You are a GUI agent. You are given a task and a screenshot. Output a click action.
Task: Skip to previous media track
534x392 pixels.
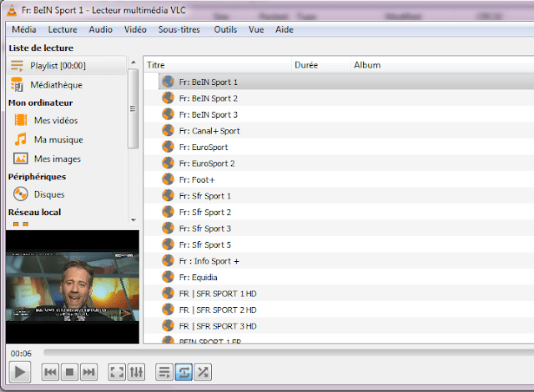50,372
